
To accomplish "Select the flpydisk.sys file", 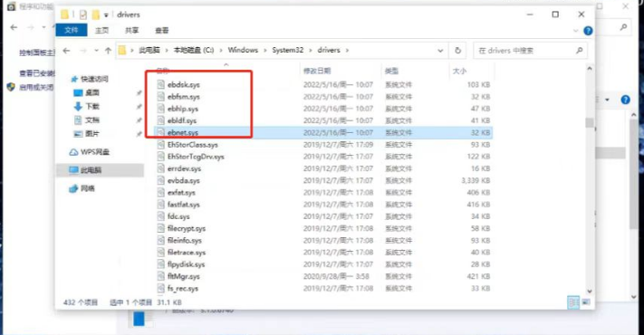I will coord(186,264).
